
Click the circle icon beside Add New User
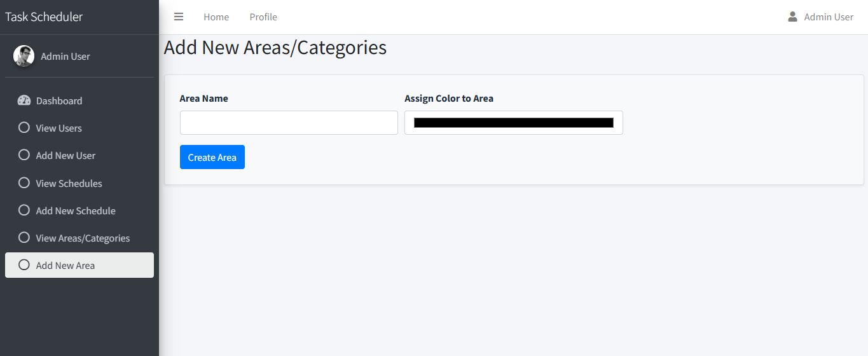tap(24, 155)
